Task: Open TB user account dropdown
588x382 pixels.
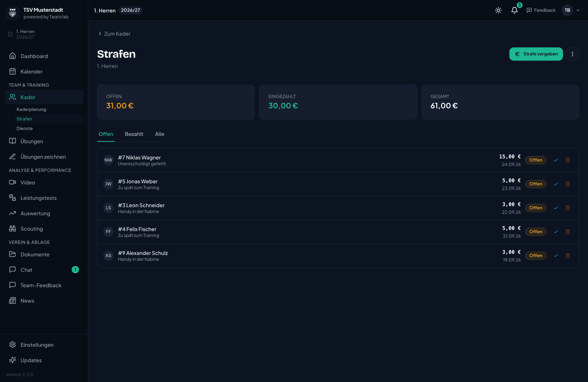Action: click(571, 10)
